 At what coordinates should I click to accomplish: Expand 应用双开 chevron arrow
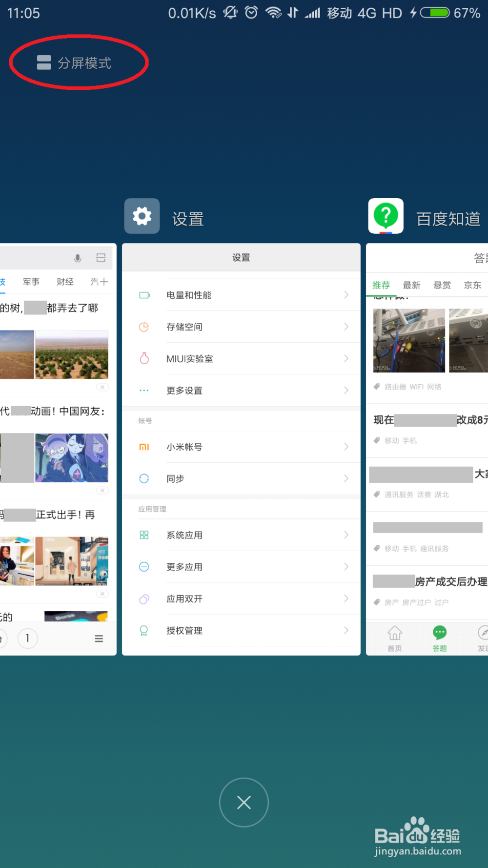346,599
